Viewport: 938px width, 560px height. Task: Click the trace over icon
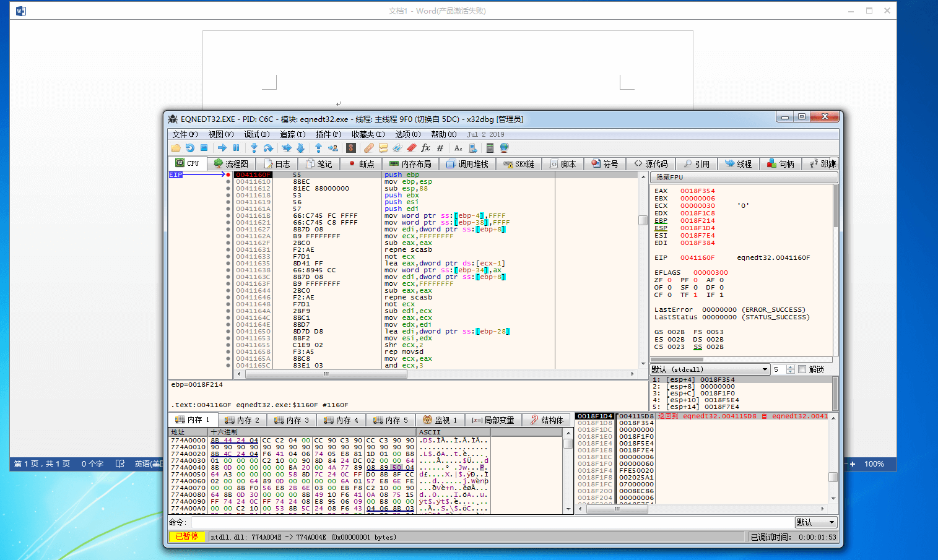coord(300,148)
